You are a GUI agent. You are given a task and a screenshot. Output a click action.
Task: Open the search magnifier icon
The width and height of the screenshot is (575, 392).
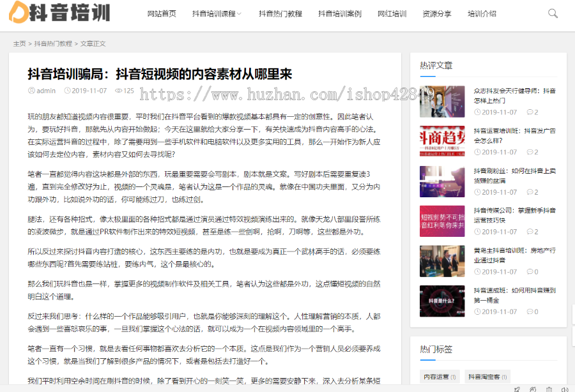click(x=553, y=13)
